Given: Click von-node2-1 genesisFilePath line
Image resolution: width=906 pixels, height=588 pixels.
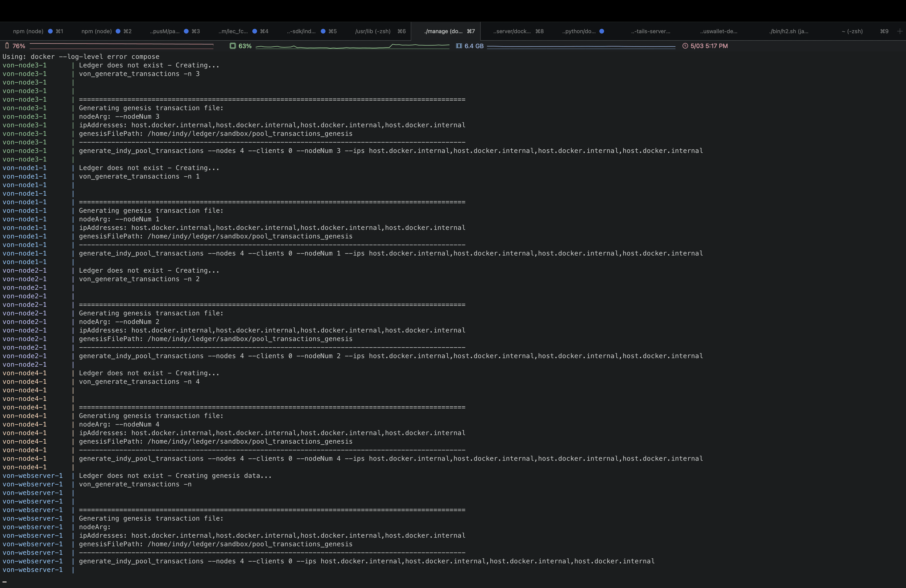Looking at the screenshot, I should pyautogui.click(x=215, y=339).
